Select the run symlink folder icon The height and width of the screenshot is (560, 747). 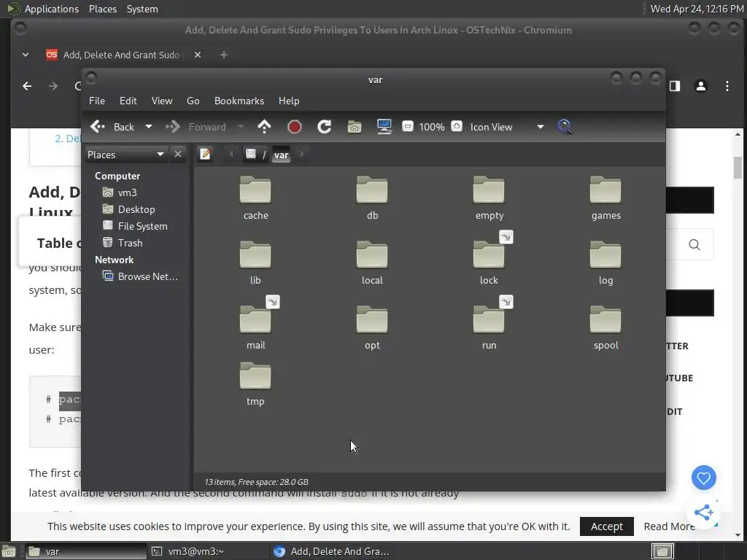[489, 319]
